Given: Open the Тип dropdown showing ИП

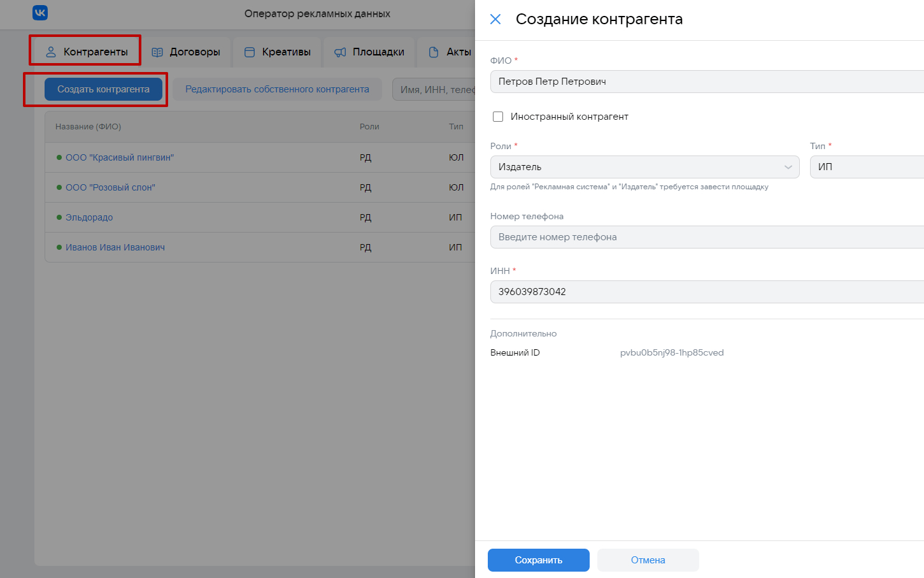Looking at the screenshot, I should point(866,167).
